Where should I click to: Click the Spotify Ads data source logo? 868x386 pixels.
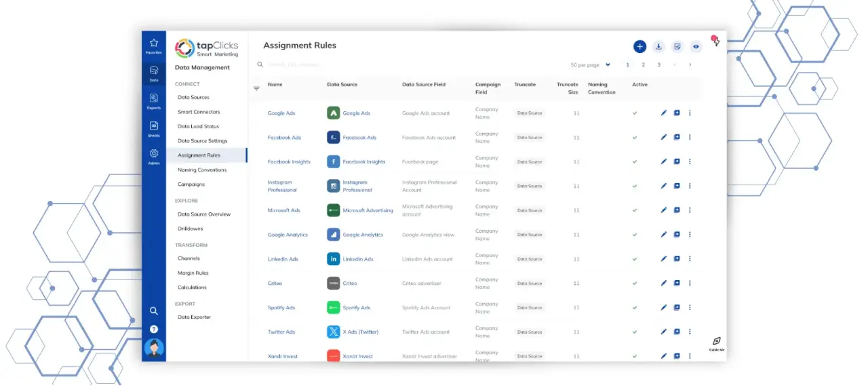pyautogui.click(x=333, y=307)
